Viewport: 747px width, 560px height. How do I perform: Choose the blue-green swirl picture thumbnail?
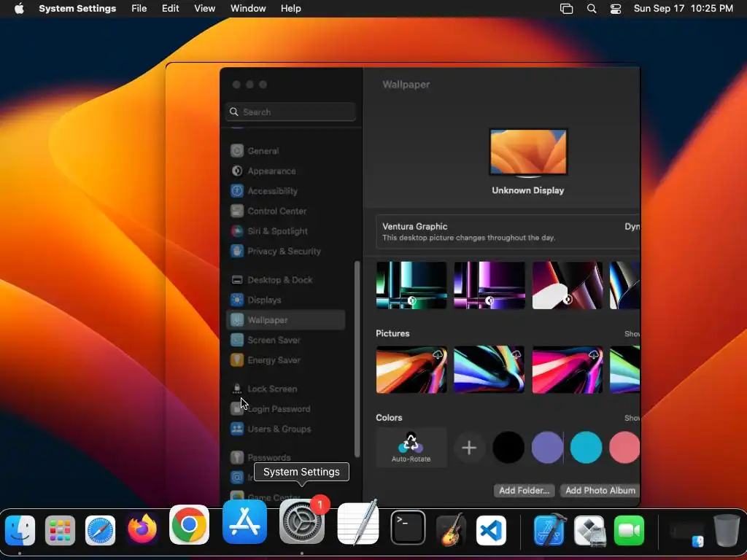pos(489,370)
